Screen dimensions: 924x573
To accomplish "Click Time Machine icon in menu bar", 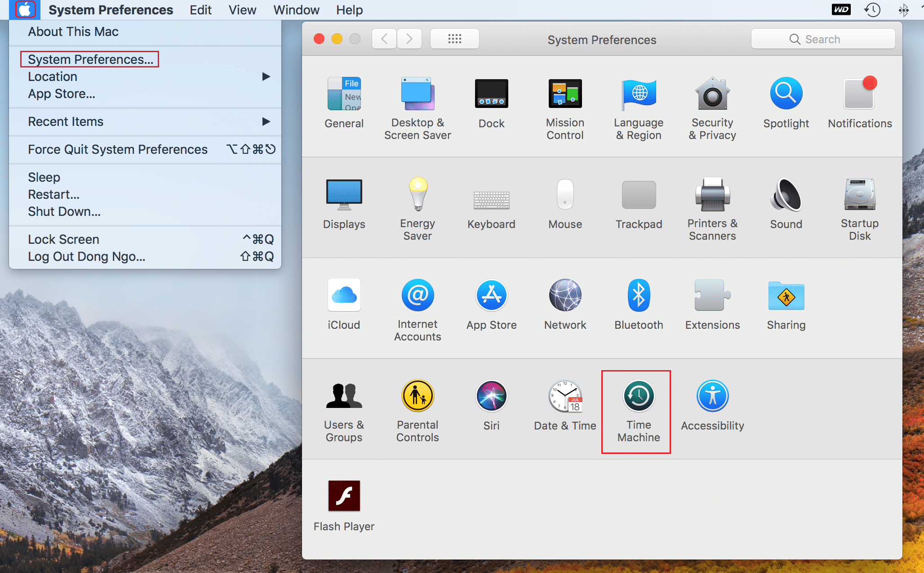I will tap(872, 10).
